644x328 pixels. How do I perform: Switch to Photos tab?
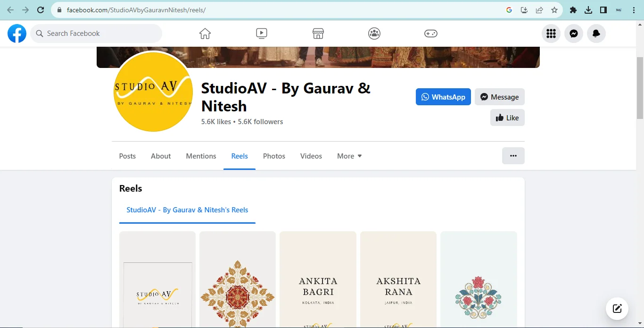coord(274,156)
